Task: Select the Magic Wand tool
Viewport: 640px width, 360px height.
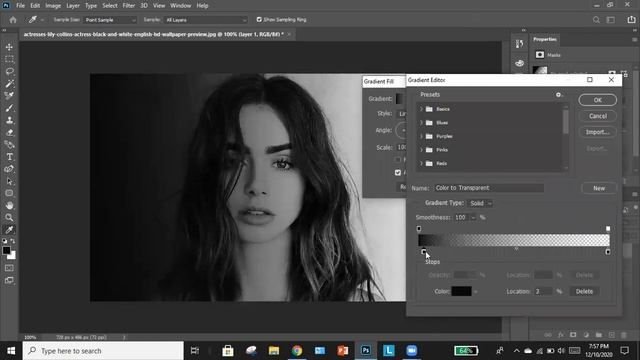Action: [x=9, y=84]
